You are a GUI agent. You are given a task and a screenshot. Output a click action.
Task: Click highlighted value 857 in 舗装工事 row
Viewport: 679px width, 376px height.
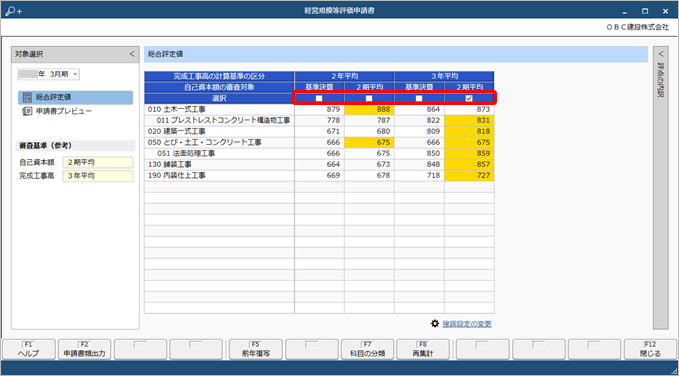469,165
